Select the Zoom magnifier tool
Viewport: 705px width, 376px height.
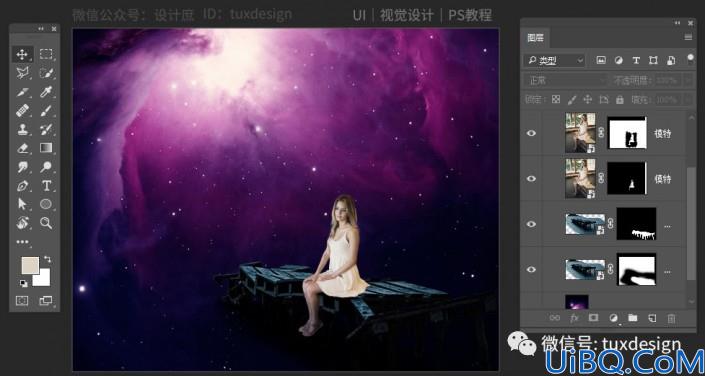(x=46, y=223)
